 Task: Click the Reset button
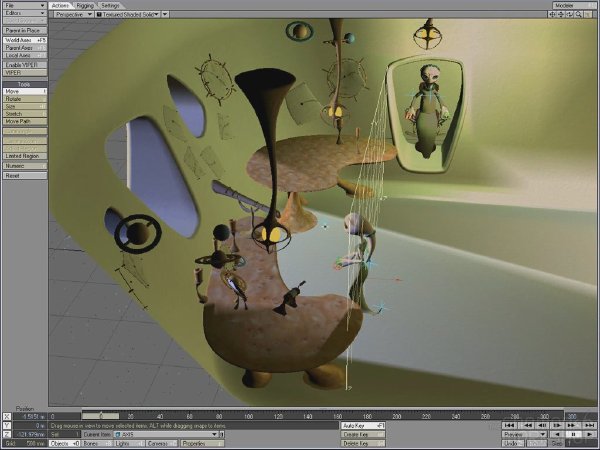pos(25,175)
